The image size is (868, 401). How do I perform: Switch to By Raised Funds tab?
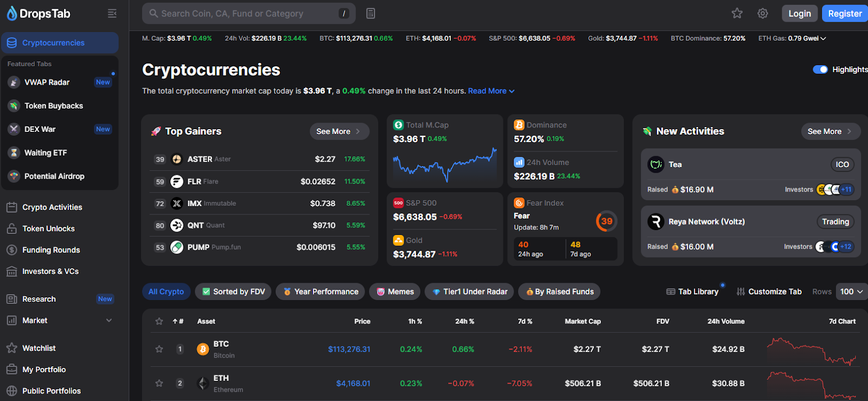tap(559, 291)
